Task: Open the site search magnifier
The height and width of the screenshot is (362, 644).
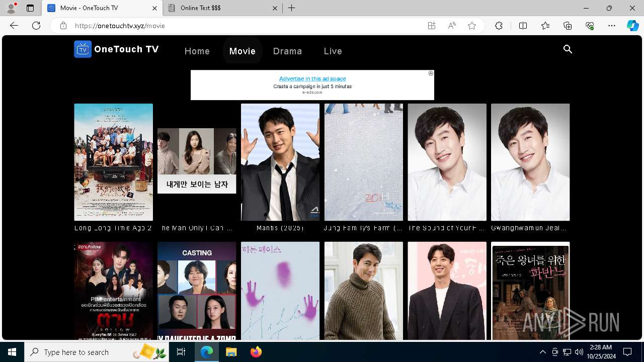Action: point(568,49)
